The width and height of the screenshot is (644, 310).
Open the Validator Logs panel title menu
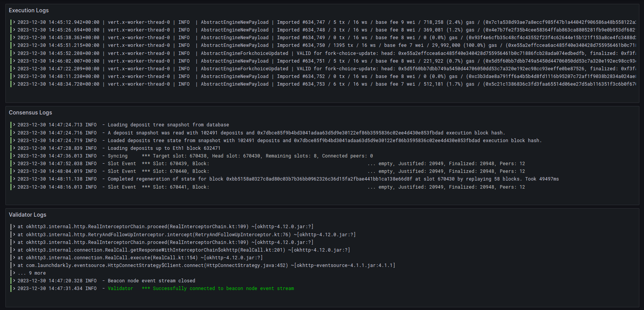28,215
